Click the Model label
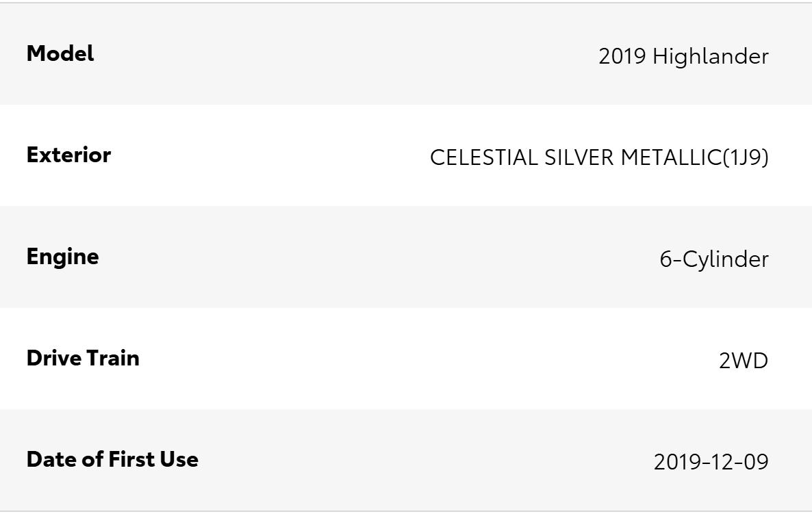The height and width of the screenshot is (516, 812). (x=60, y=53)
